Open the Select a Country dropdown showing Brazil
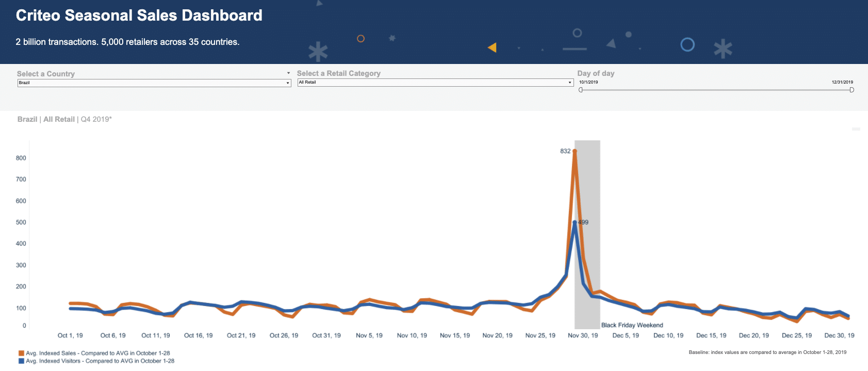This screenshot has width=868, height=371. tap(154, 83)
